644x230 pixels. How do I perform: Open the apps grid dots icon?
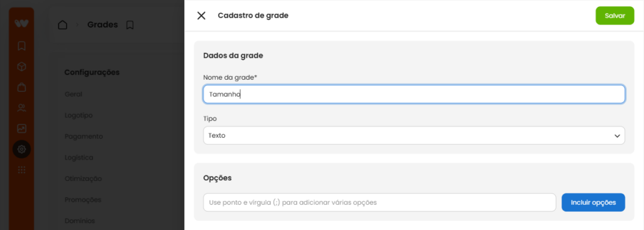(21, 170)
